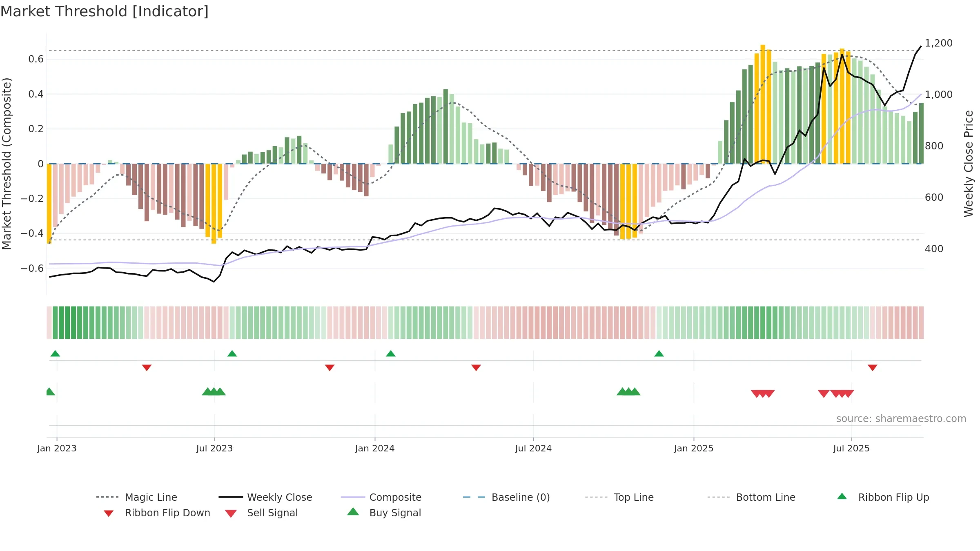This screenshot has width=980, height=551.
Task: Click the Jan 2023 x-axis label
Action: 57,448
